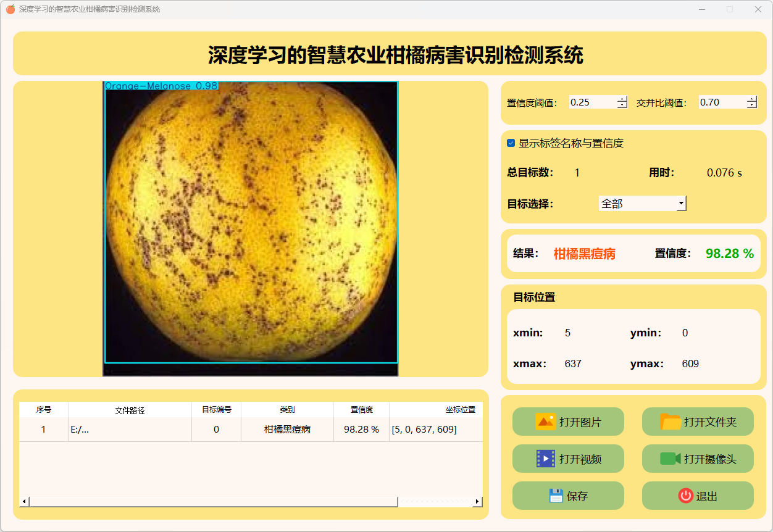The width and height of the screenshot is (773, 532).
Task: Increase the 置信度阈值 value with up arrow
Action: [x=622, y=99]
